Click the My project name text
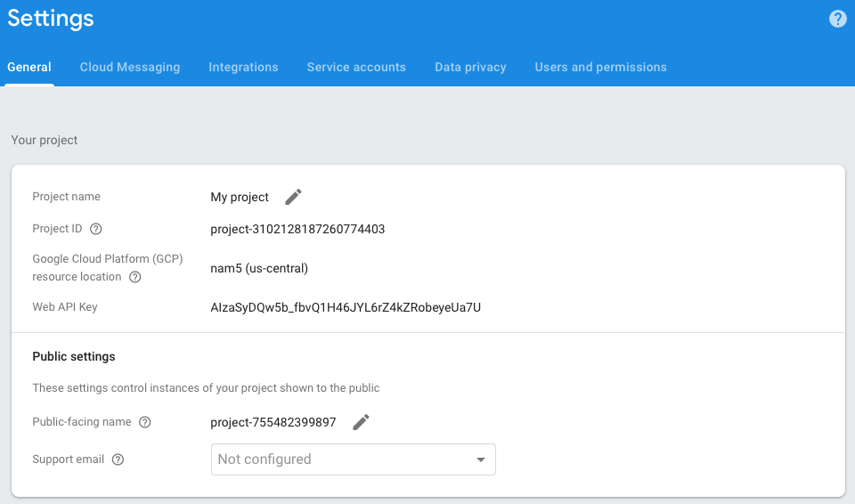 (x=240, y=197)
